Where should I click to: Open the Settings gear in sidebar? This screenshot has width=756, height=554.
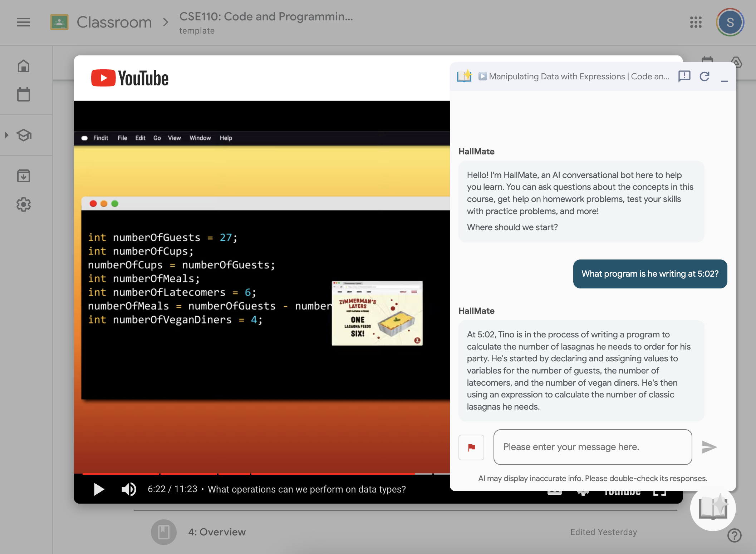click(x=24, y=204)
